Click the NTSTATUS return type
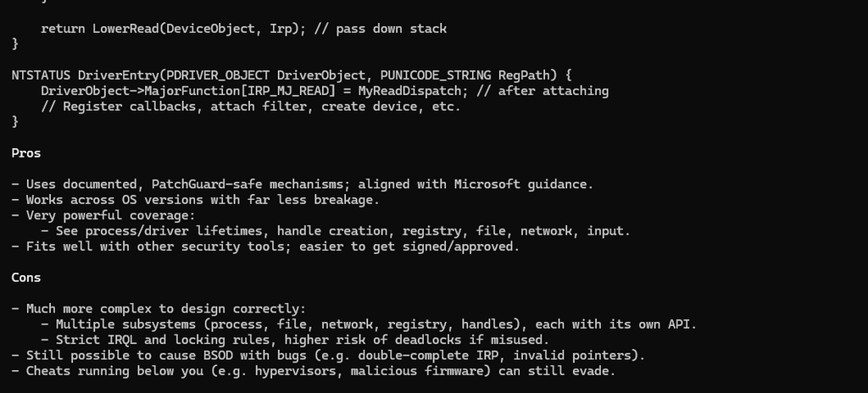This screenshot has height=393, width=868. coord(41,75)
